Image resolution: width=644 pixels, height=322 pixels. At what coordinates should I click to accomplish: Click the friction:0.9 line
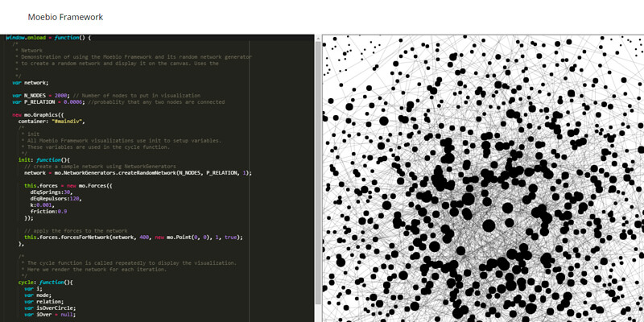[x=48, y=212]
